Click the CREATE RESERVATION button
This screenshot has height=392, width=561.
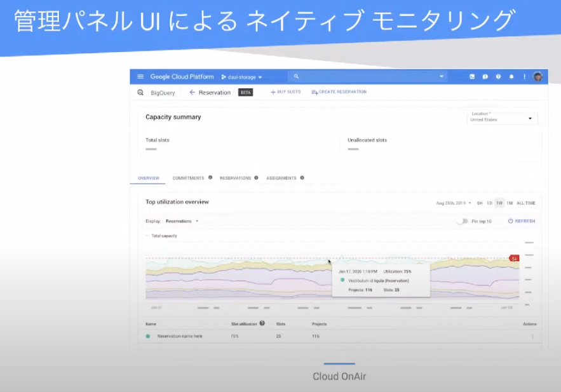pyautogui.click(x=339, y=92)
